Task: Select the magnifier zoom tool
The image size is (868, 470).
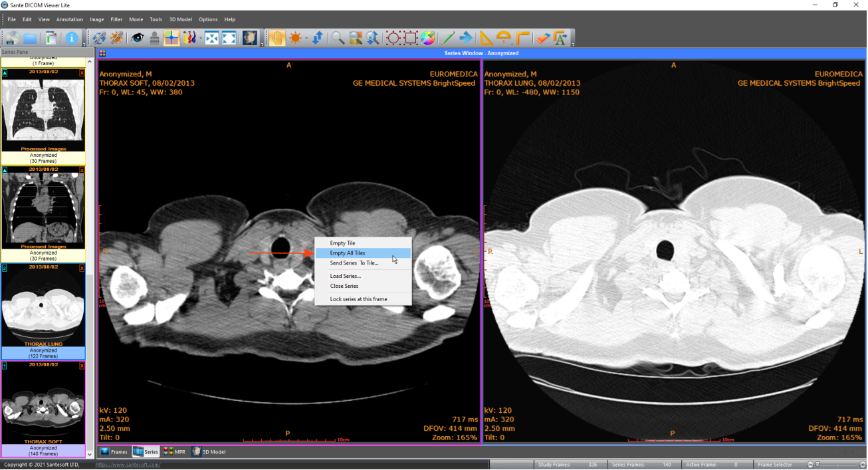Action: (338, 38)
